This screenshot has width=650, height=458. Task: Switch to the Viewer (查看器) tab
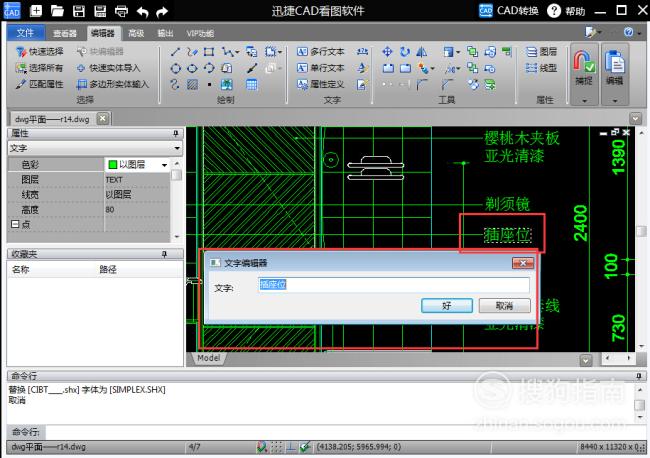65,34
